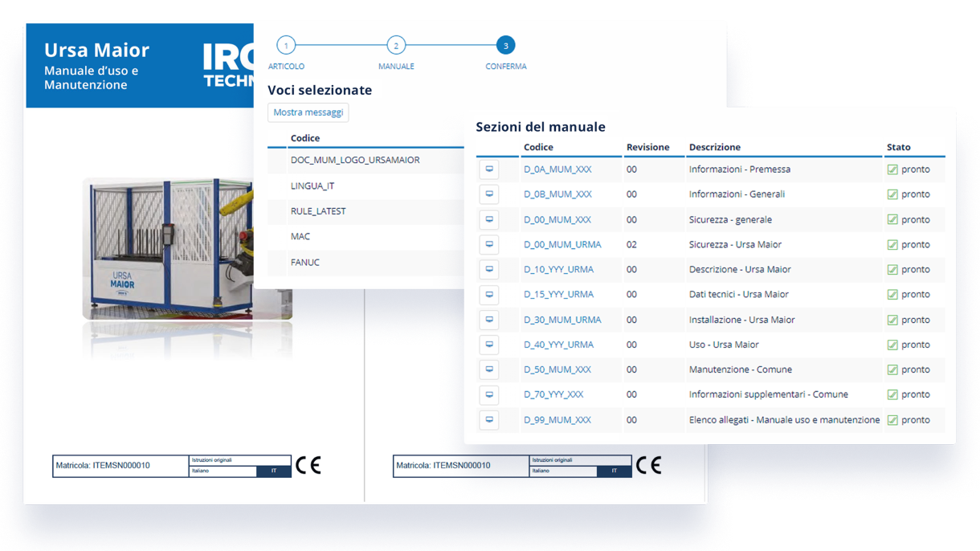Click the CE mark on the right manual page
The image size is (980, 551).
[649, 465]
